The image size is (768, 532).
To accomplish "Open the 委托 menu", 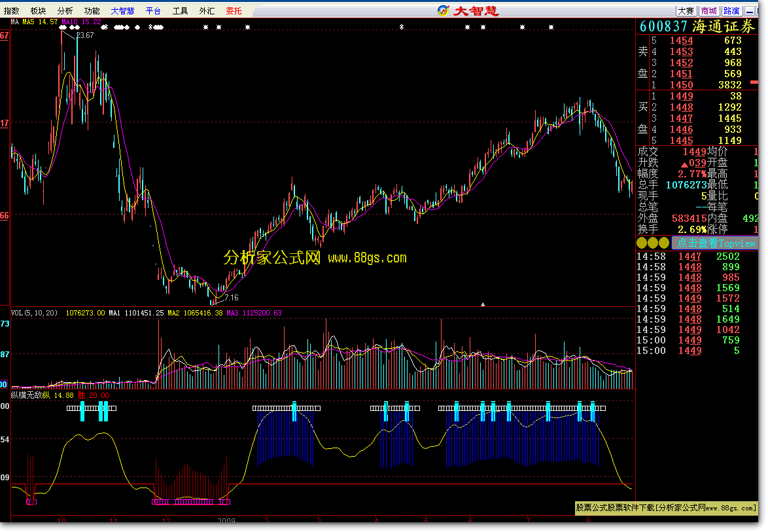I will click(x=234, y=10).
